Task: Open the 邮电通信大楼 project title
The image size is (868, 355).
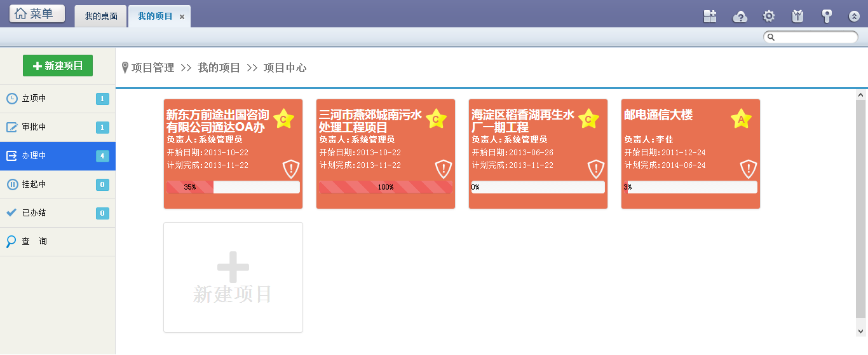Action: (658, 115)
